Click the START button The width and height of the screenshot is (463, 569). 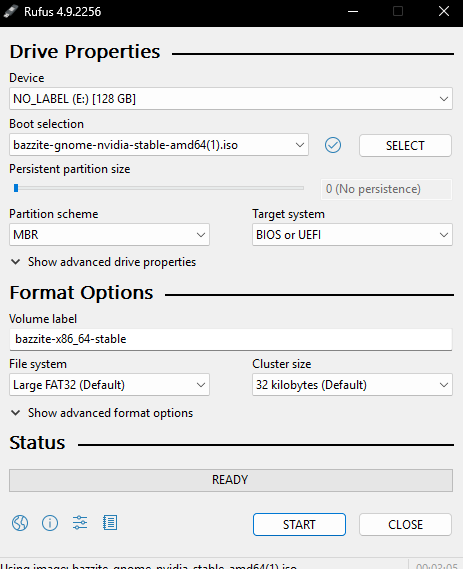tap(299, 524)
